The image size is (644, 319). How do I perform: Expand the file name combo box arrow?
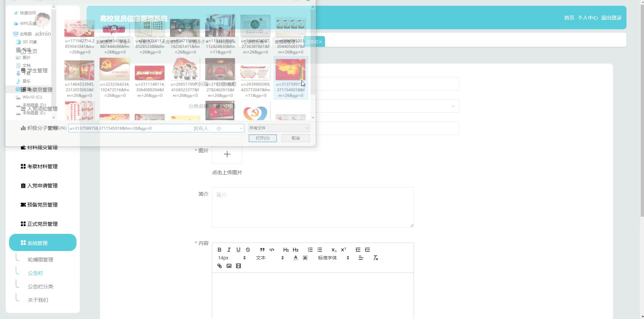click(x=241, y=128)
